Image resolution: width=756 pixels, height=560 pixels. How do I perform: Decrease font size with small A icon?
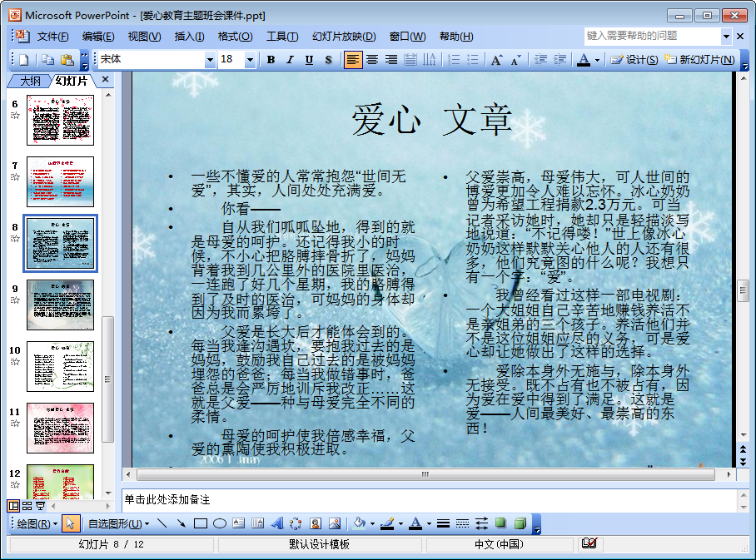pyautogui.click(x=515, y=60)
